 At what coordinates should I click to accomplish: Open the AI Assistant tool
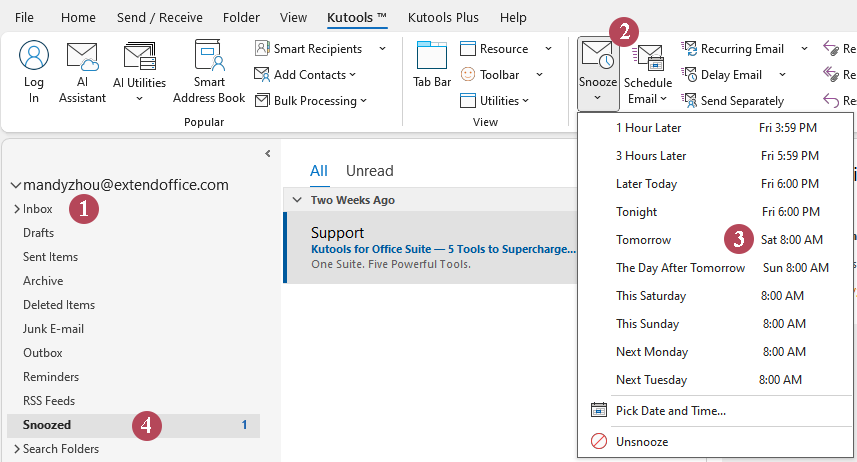coord(82,57)
